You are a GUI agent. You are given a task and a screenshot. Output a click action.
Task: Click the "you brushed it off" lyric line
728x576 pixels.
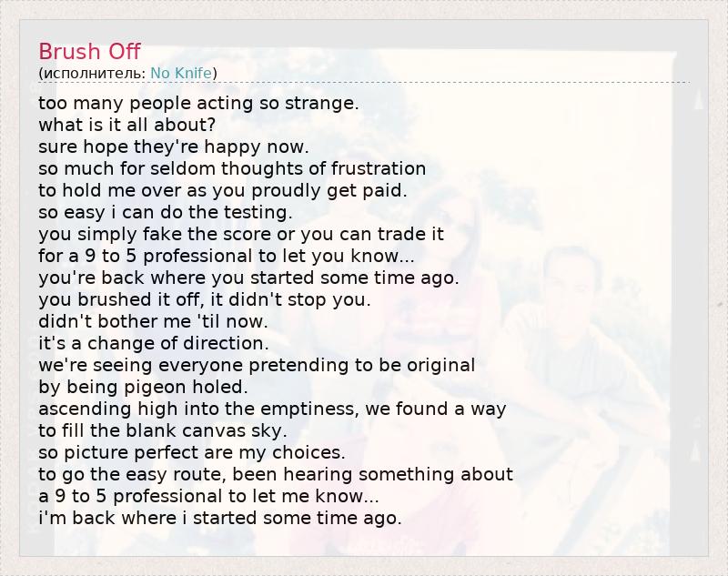[205, 299]
